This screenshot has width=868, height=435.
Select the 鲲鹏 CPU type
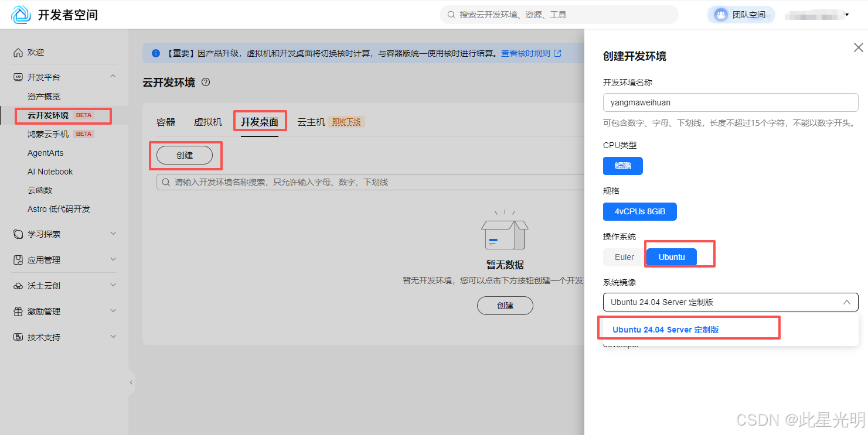622,166
